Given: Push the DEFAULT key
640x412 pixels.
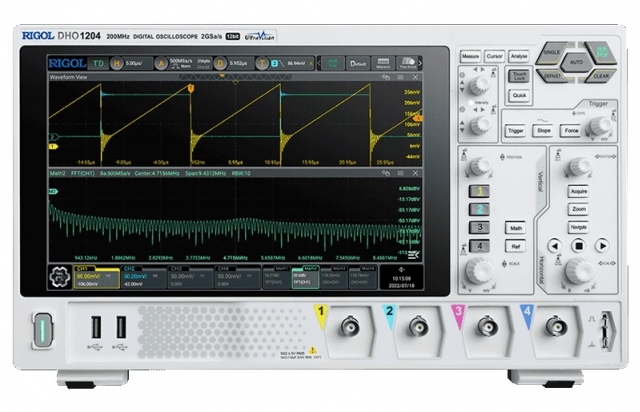Looking at the screenshot, I should [552, 76].
